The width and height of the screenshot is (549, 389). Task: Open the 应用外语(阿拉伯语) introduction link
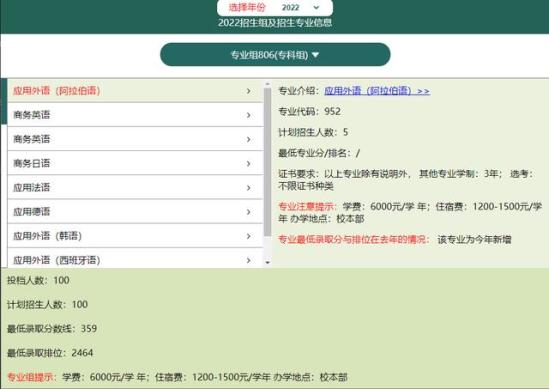377,91
